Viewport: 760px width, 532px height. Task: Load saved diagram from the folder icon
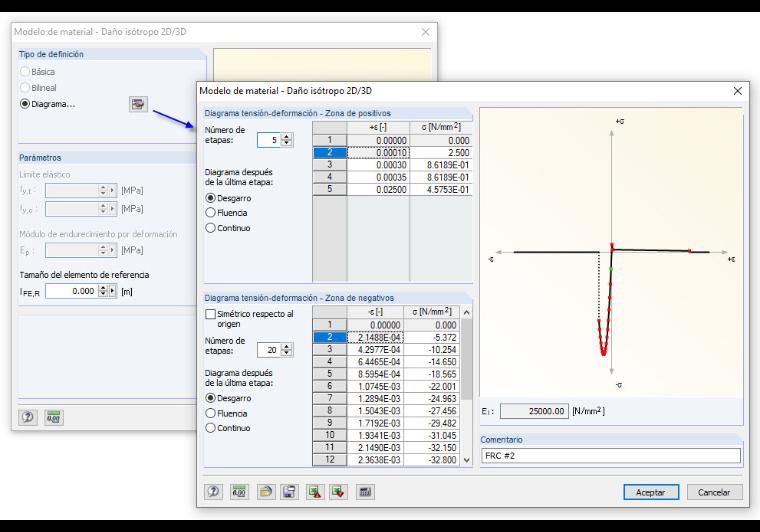265,492
